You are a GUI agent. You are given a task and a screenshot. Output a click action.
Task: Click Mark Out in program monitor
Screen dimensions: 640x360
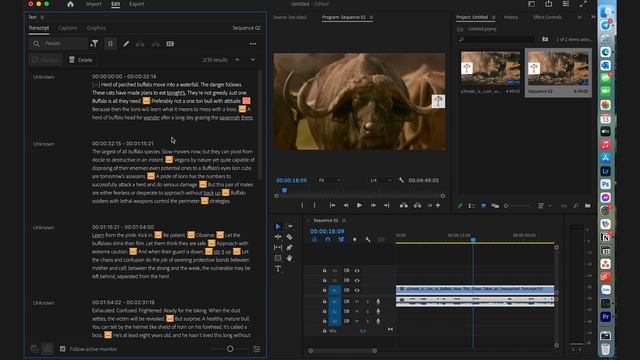click(314, 205)
